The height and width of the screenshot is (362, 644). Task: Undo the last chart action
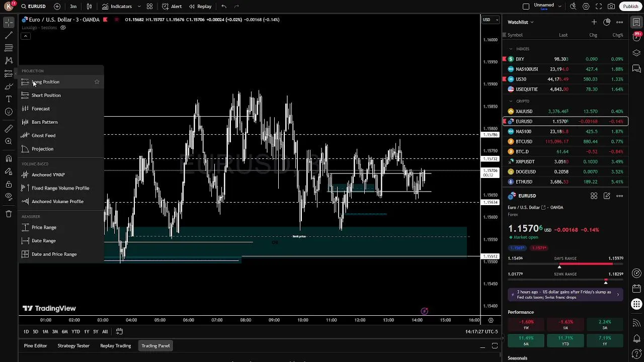coord(224,7)
